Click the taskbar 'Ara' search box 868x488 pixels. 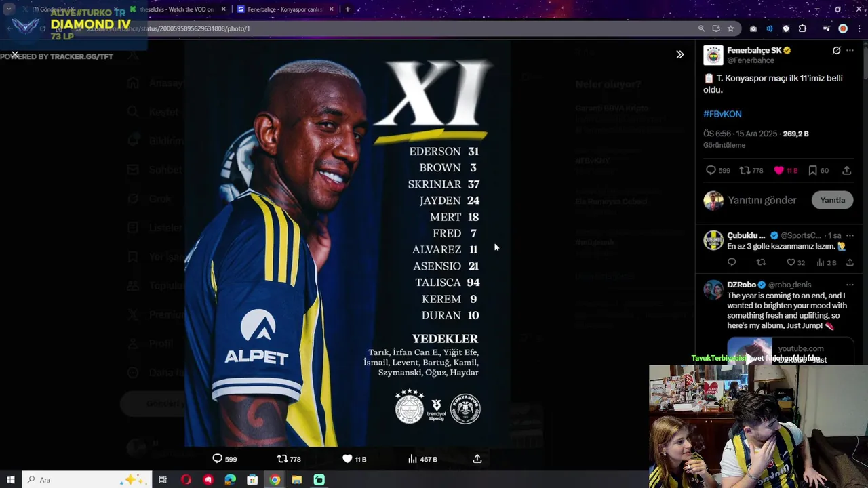coord(85,480)
